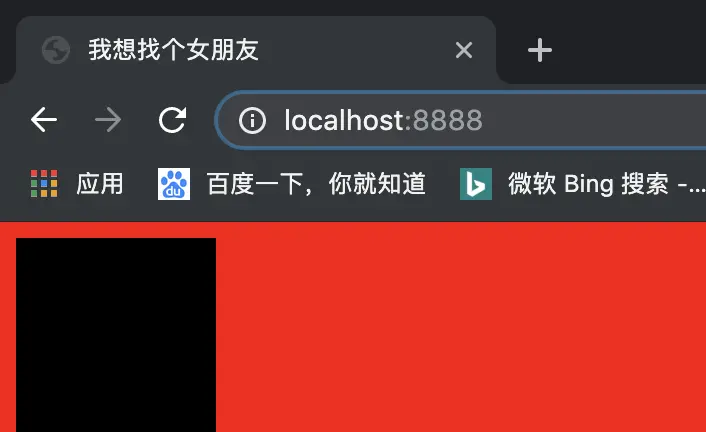This screenshot has width=706, height=432.
Task: Click empty address bar space right of URL
Action: (594, 120)
